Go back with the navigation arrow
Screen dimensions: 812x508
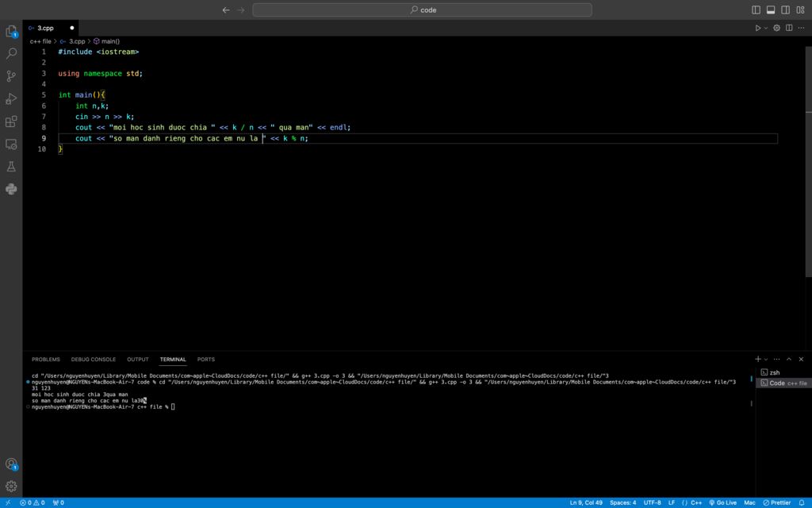226,10
